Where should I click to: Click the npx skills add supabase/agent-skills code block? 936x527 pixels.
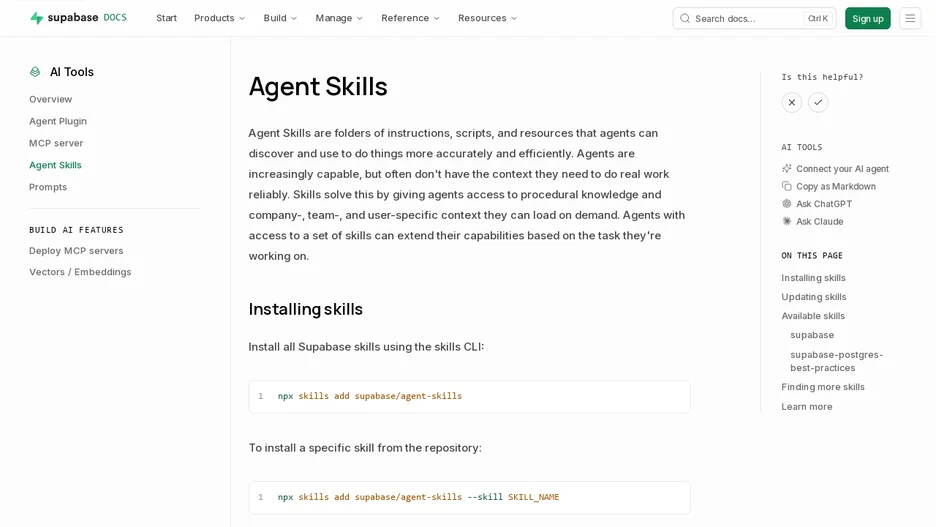coord(469,396)
